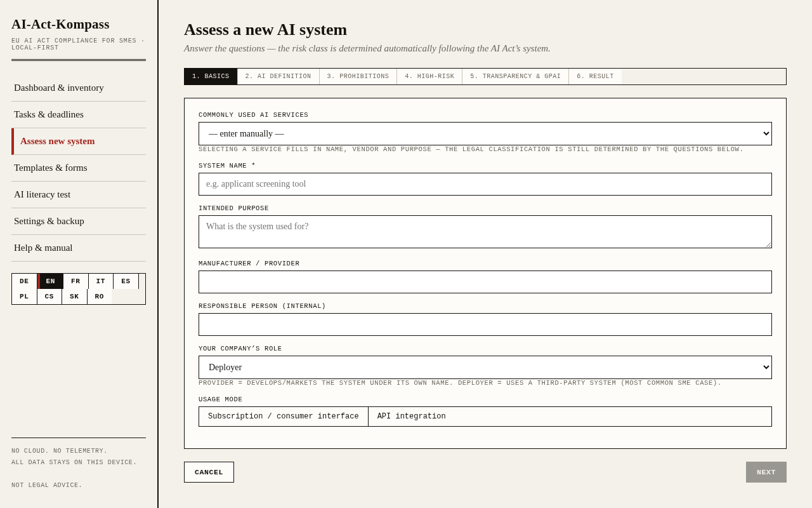The height and width of the screenshot is (508, 812).
Task: Choose API integration usage mode
Action: pyautogui.click(x=411, y=417)
